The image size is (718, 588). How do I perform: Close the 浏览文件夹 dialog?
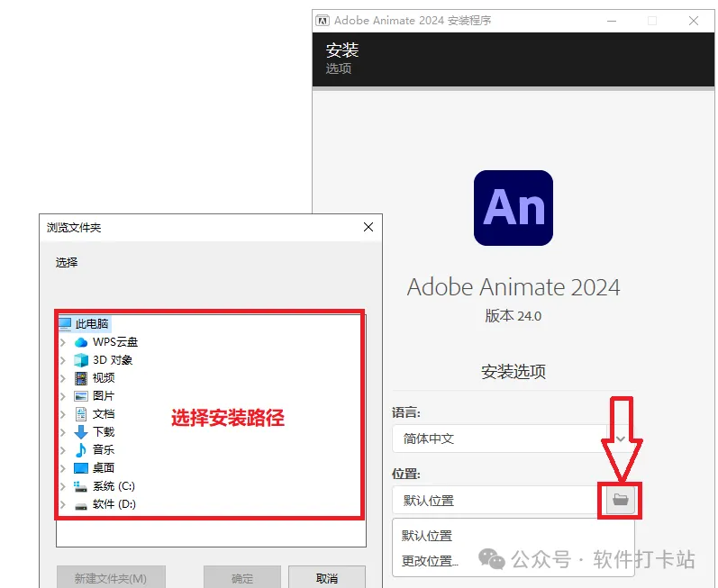coord(368,227)
